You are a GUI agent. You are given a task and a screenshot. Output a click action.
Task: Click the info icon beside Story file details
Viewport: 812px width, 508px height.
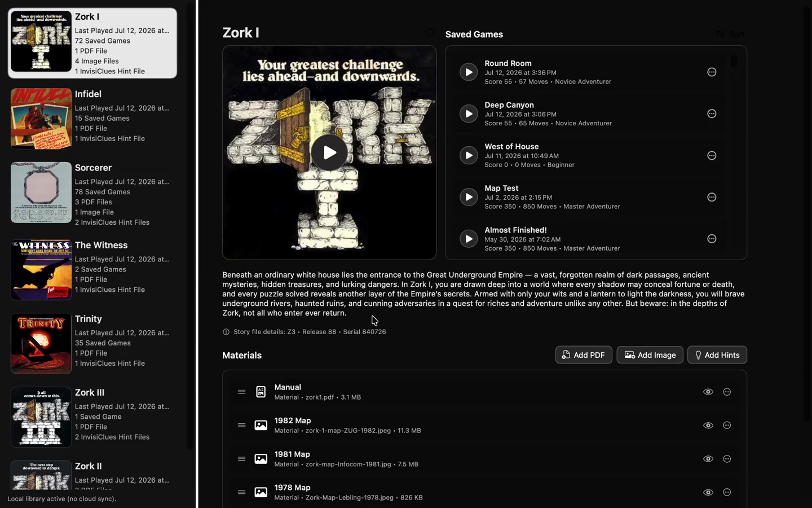pos(226,332)
